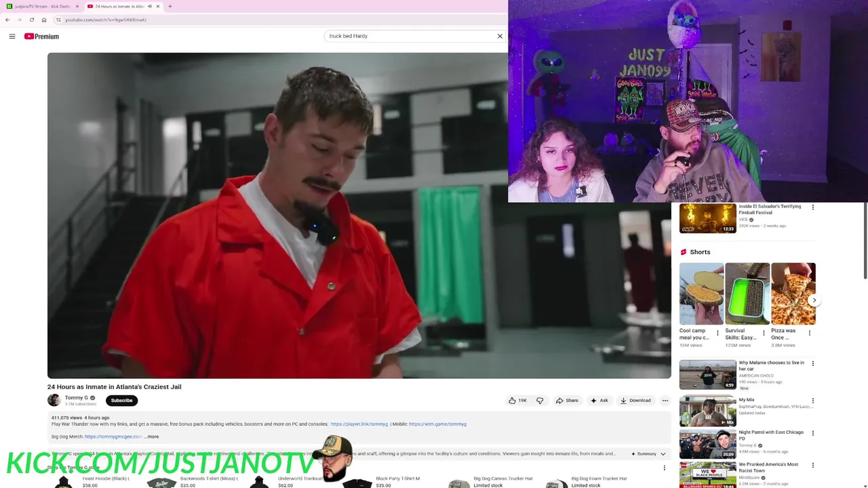
Task: Click the Tommy G channel avatar
Action: coord(54,400)
